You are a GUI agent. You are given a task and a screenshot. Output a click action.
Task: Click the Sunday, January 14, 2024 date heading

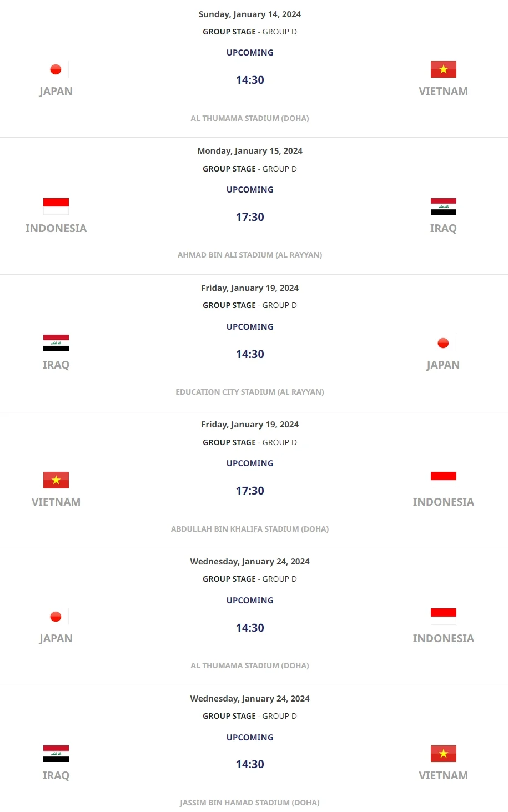250,14
